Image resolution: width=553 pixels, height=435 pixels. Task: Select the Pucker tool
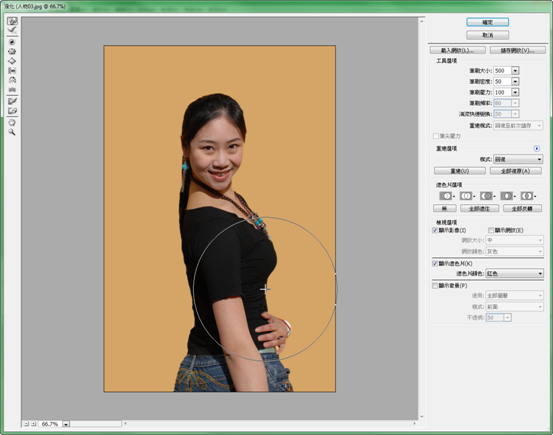[12, 52]
